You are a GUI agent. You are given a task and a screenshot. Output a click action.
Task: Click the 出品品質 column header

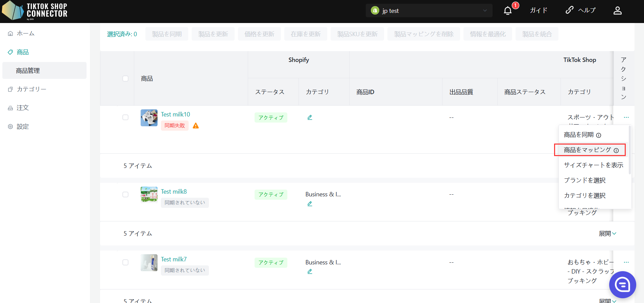461,92
